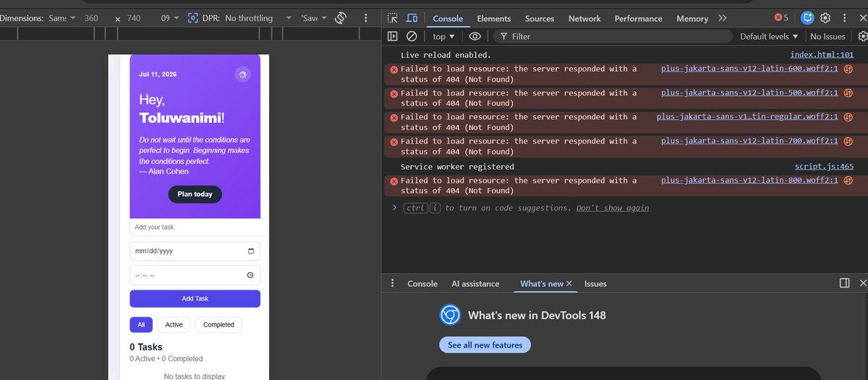This screenshot has width=868, height=380.
Task: Open the latin-700.woff2:1 link
Action: 749,141
